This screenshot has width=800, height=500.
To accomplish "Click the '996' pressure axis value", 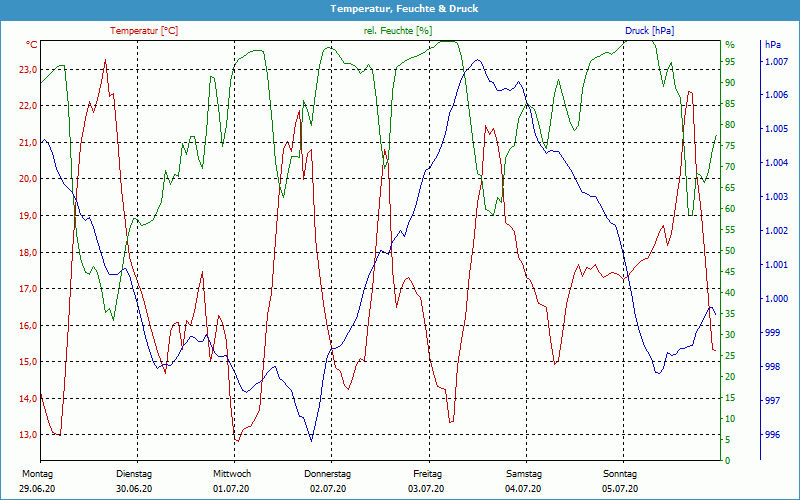I will tap(773, 435).
